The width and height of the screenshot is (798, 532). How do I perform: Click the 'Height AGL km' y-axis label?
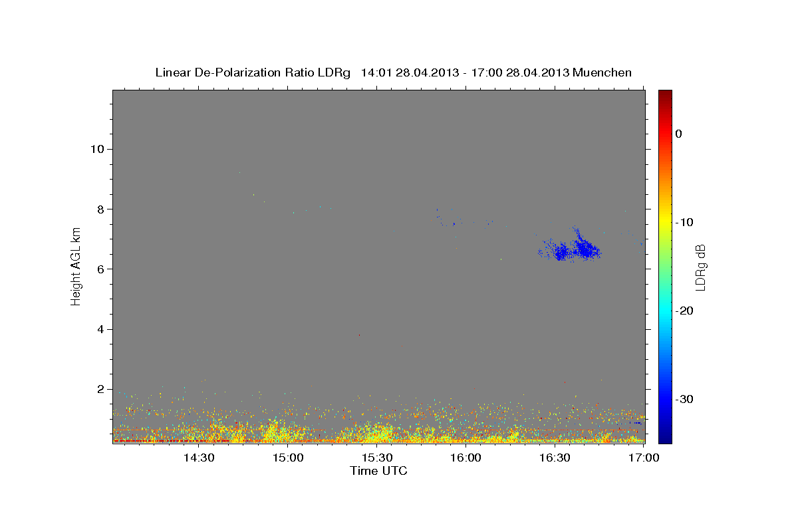[76, 267]
